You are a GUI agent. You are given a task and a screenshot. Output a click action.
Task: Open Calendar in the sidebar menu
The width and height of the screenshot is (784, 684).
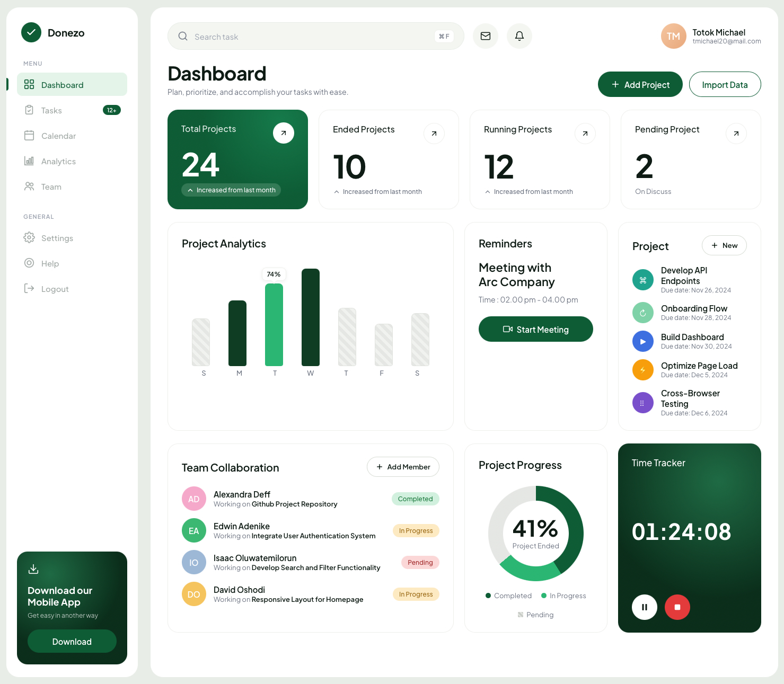coord(72,136)
